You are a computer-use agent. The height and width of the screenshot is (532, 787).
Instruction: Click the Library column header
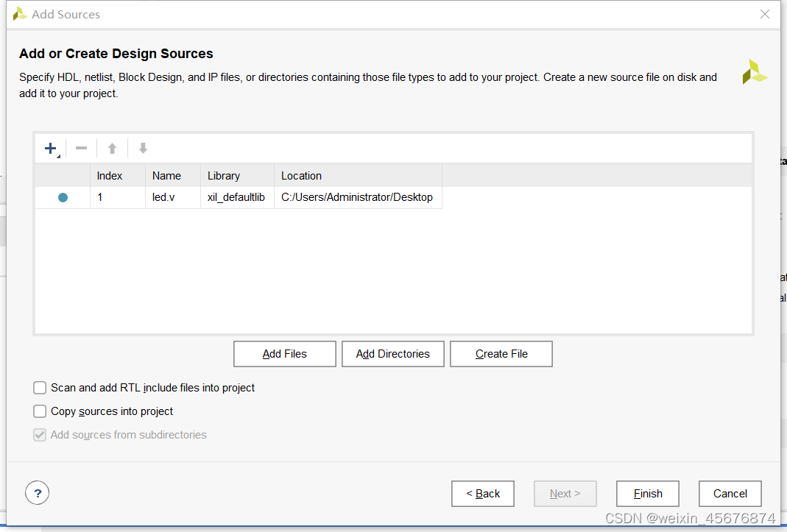click(237, 176)
